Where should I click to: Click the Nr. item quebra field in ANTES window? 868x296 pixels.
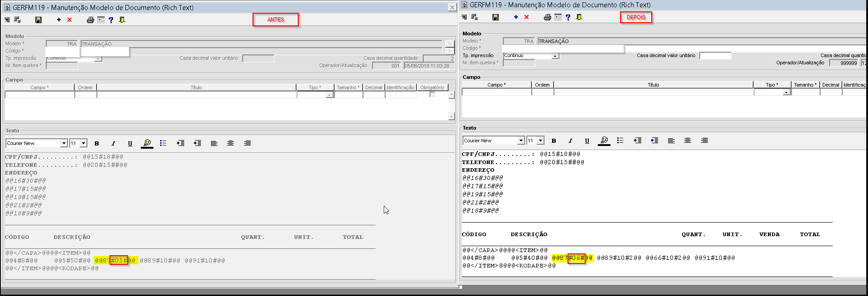tap(62, 66)
